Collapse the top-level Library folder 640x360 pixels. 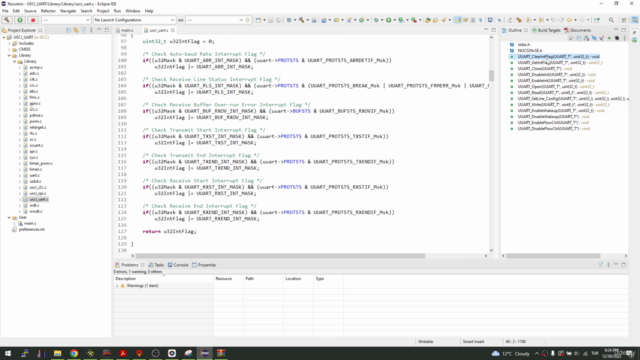coord(9,56)
